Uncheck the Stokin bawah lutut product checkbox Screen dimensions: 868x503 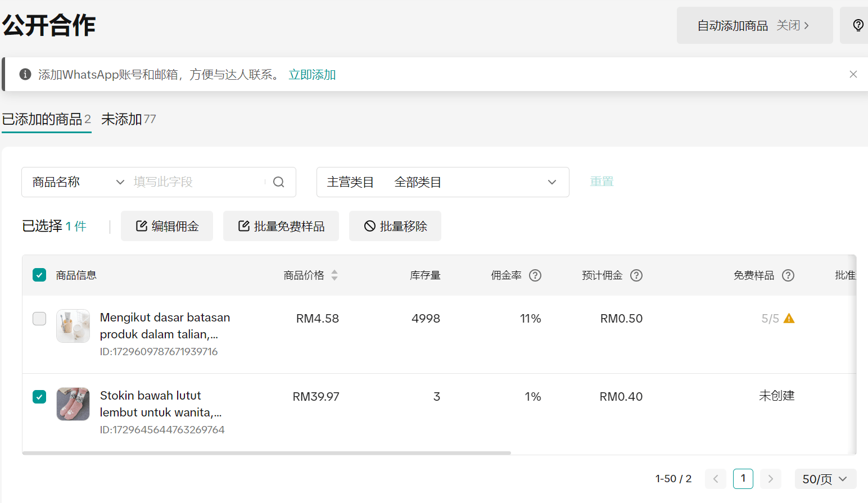(x=39, y=397)
